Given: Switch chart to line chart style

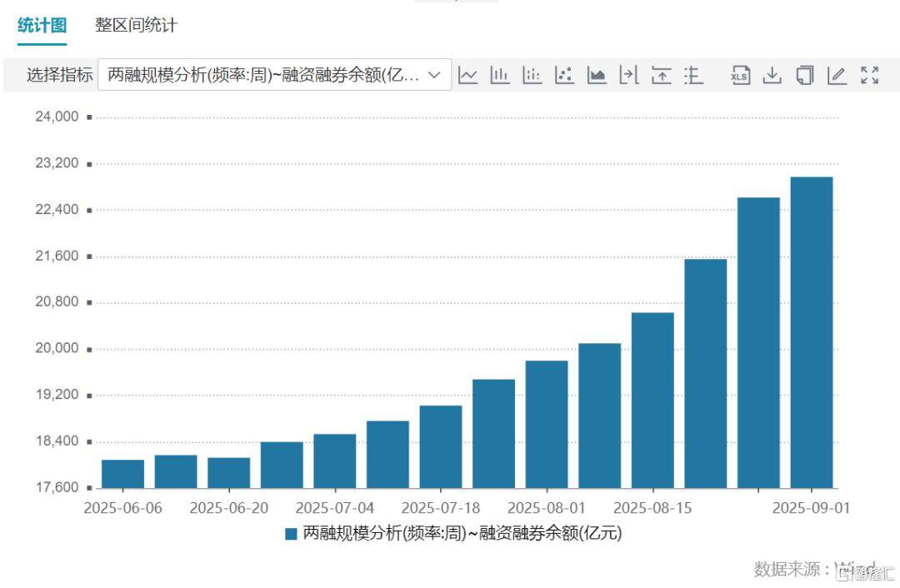Looking at the screenshot, I should (468, 75).
